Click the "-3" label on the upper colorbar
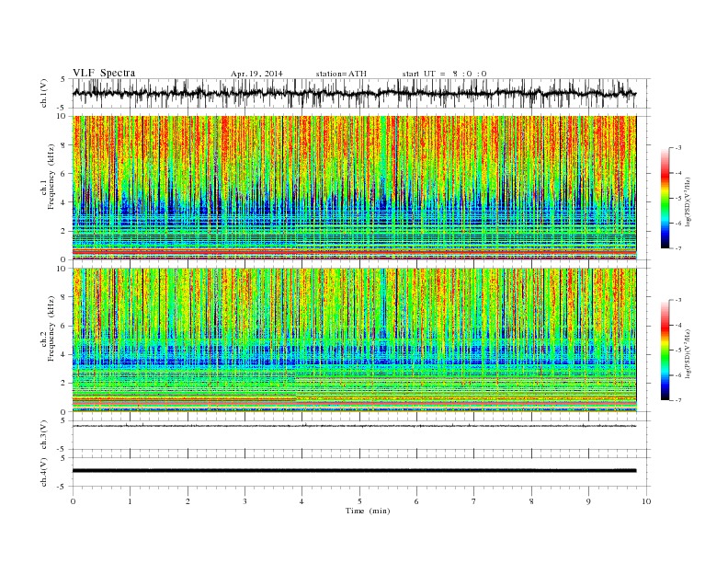728x563 pixels. tap(678, 148)
